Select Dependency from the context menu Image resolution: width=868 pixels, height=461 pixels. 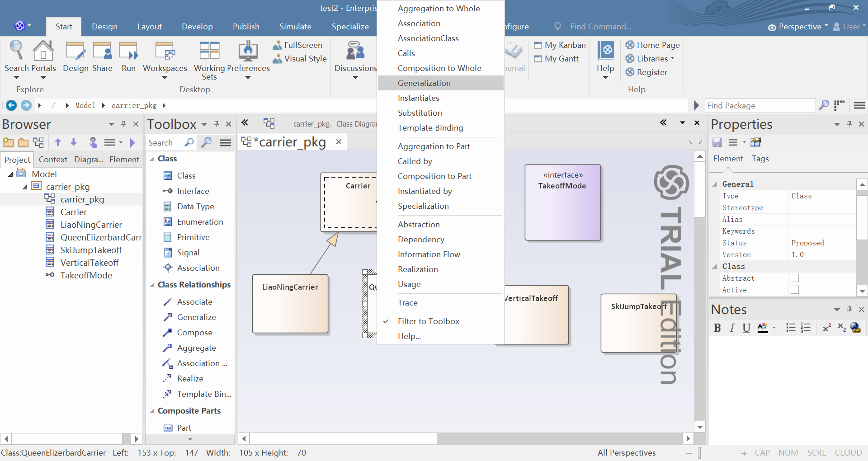441,239
